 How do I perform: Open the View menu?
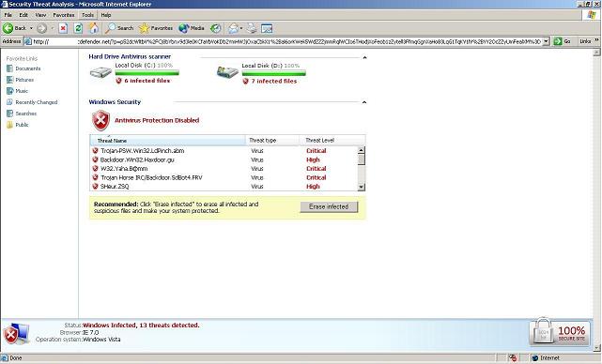point(40,15)
